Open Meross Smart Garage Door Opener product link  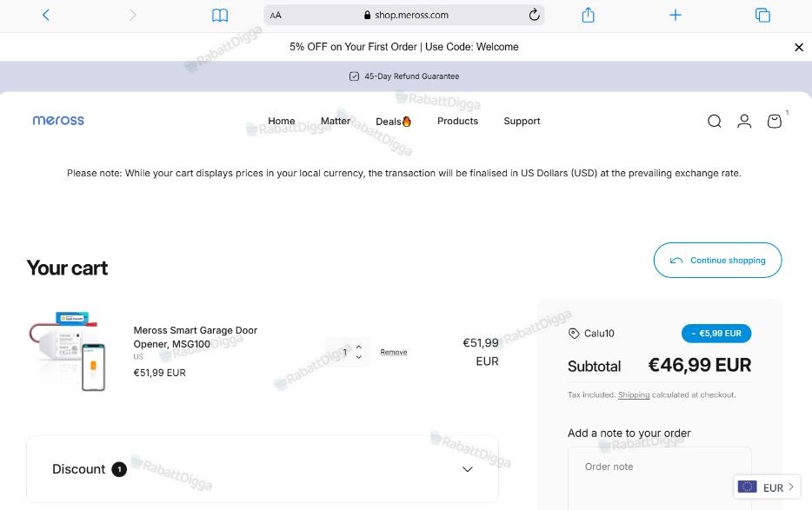[196, 337]
